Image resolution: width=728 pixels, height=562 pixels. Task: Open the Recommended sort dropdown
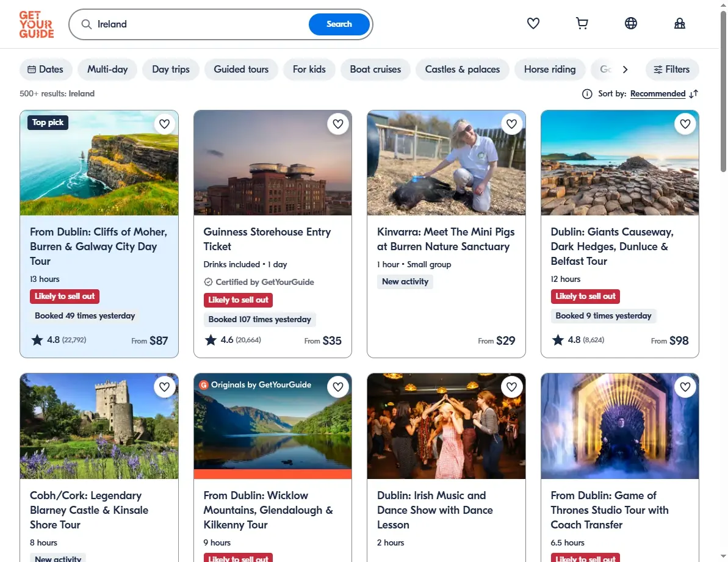click(x=657, y=94)
